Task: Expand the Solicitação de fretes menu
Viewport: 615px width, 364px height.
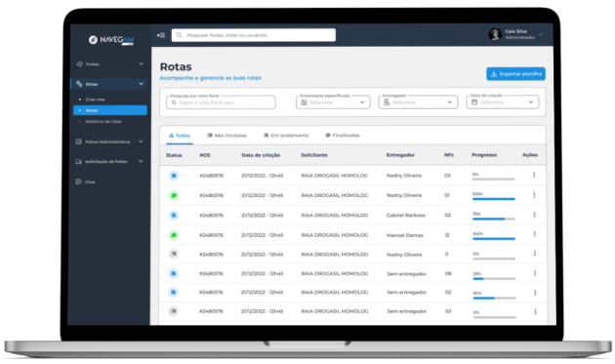Action: [141, 161]
